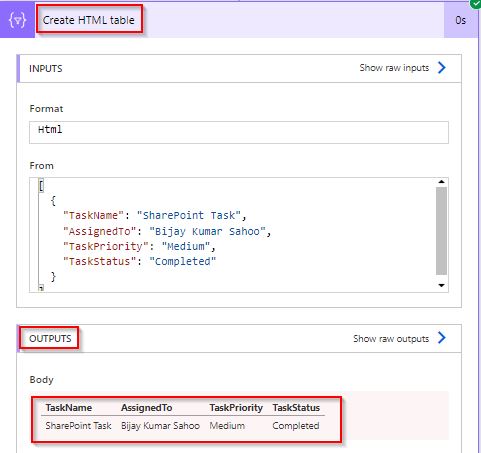This screenshot has height=453, width=481.
Task: Click "AssignedTo" key in JSON
Action: [100, 231]
